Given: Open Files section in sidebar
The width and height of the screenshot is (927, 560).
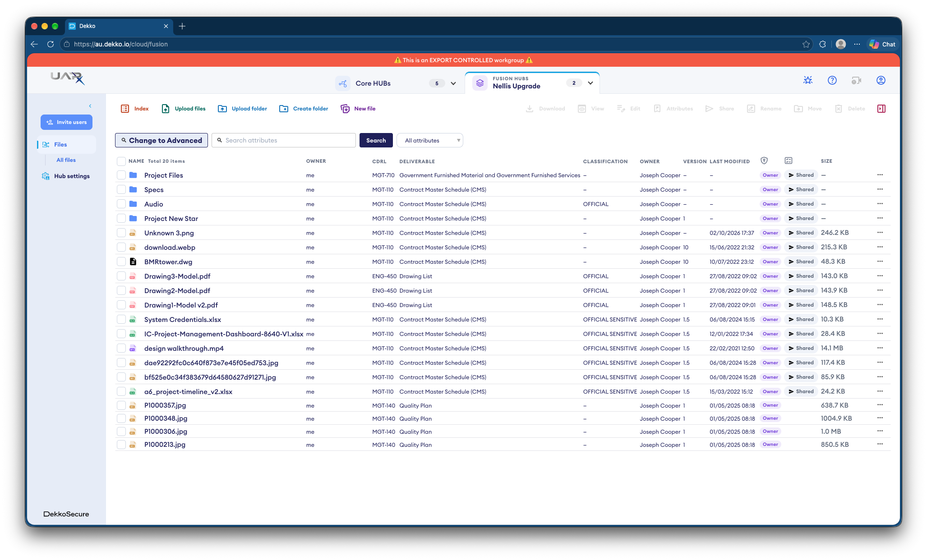Looking at the screenshot, I should [66, 144].
